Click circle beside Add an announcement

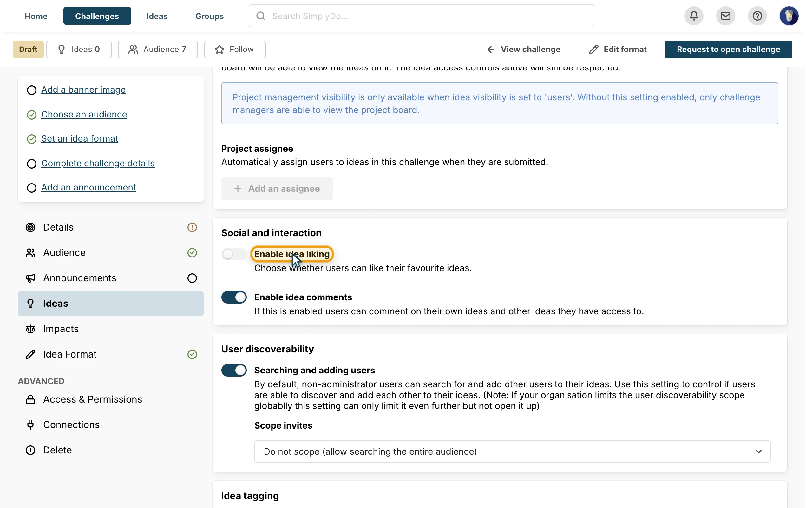click(x=31, y=188)
